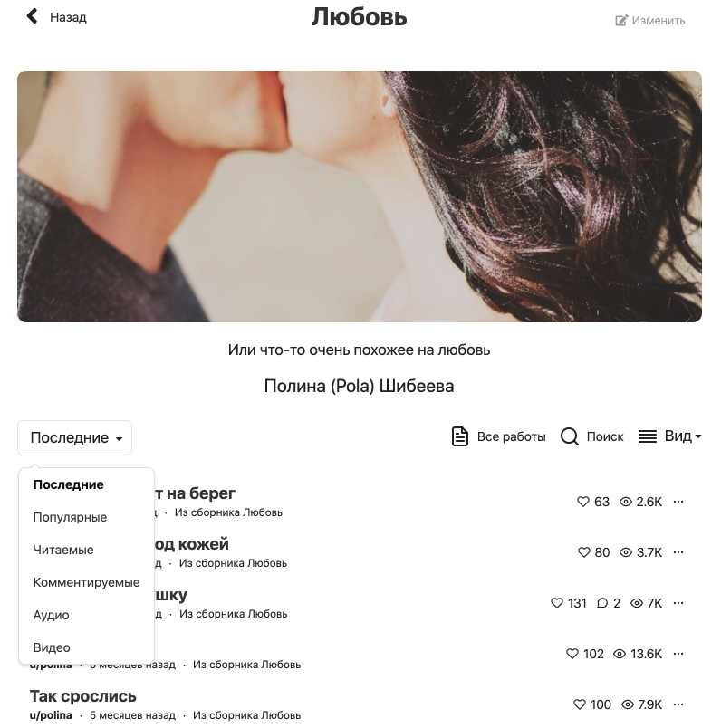Open comments bubble showing 2
The width and height of the screenshot is (721, 728).
pos(602,603)
